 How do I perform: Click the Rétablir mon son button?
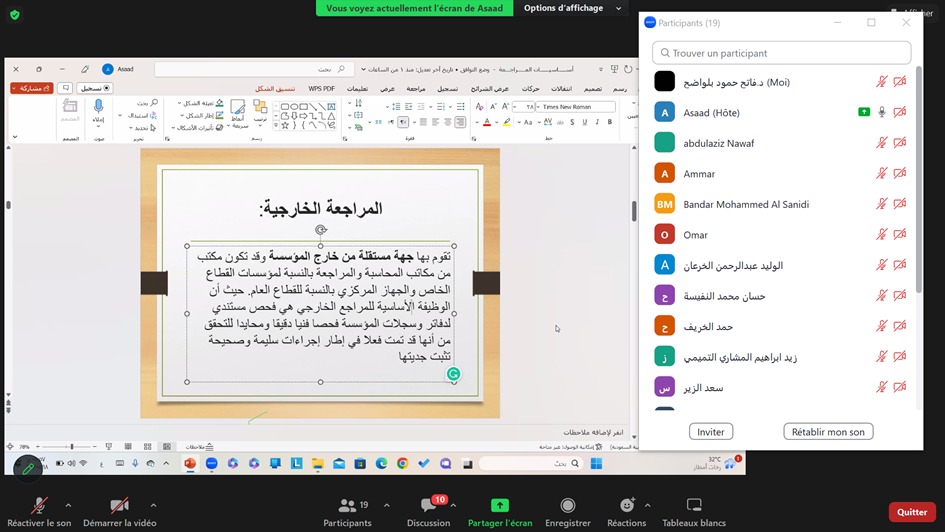pyautogui.click(x=828, y=432)
